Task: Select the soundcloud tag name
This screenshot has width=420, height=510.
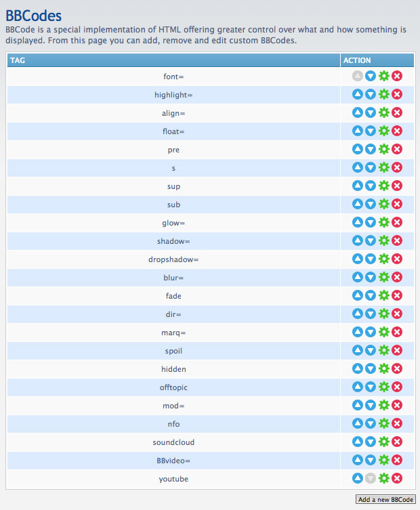Action: [x=173, y=442]
